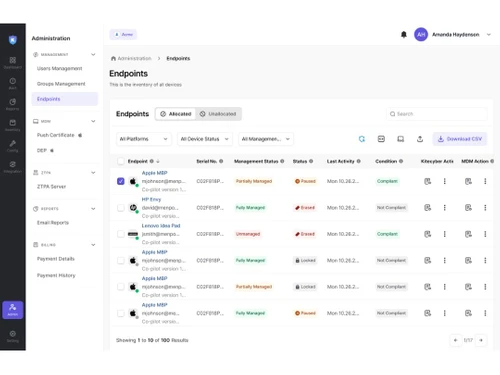Click the Administration breadcrumb link
Image resolution: width=500 pixels, height=375 pixels.
[x=134, y=58]
